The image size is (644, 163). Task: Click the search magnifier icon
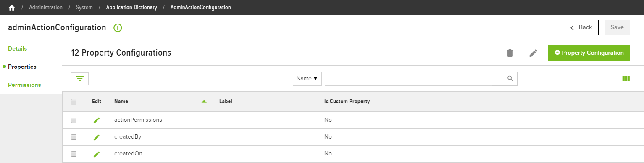510,78
